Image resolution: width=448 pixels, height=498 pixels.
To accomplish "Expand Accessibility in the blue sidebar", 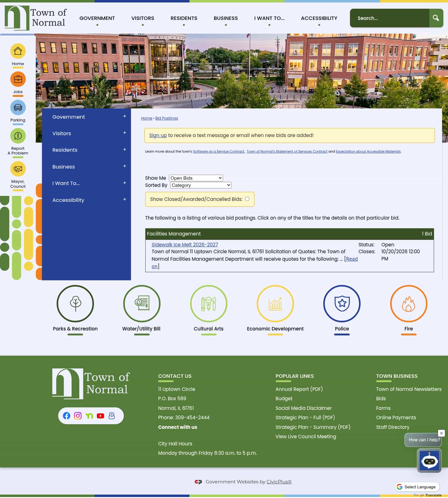I will (x=124, y=199).
